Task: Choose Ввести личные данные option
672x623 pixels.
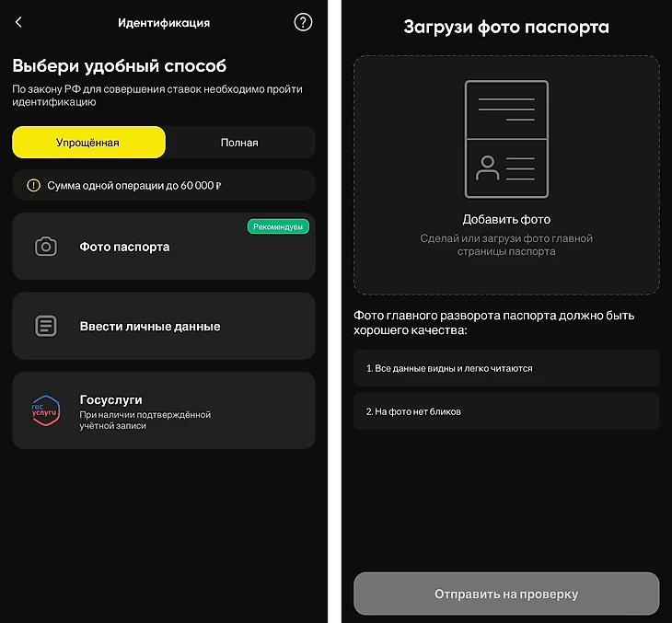Action: click(164, 326)
